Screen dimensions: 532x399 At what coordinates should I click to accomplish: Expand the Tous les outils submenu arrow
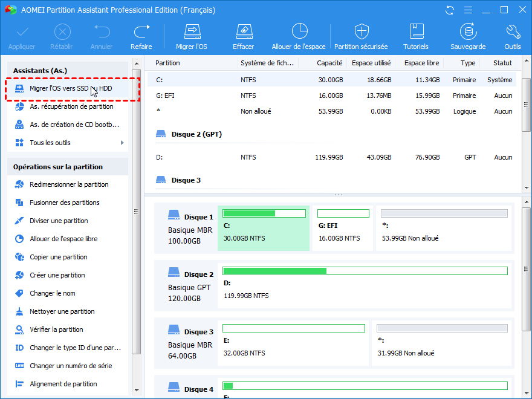[122, 143]
